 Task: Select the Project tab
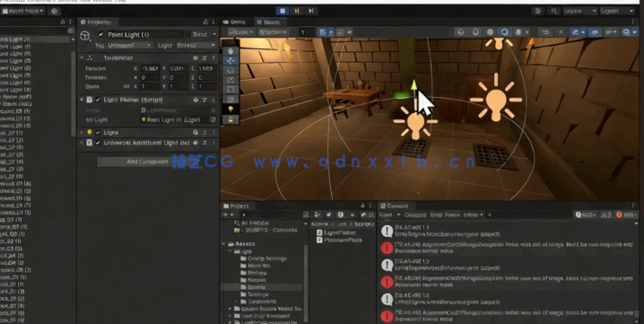click(237, 206)
